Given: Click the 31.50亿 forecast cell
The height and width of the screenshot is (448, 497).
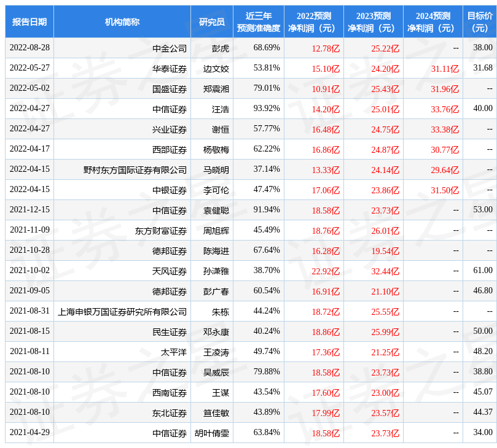Looking at the screenshot, I should [x=445, y=190].
